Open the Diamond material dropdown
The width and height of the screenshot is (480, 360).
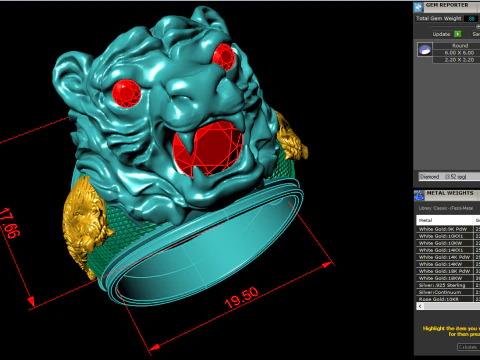(449, 176)
